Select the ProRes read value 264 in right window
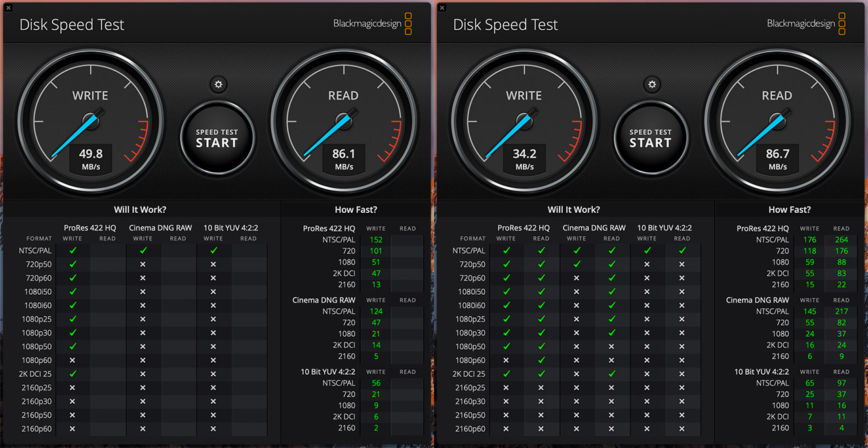 842,239
